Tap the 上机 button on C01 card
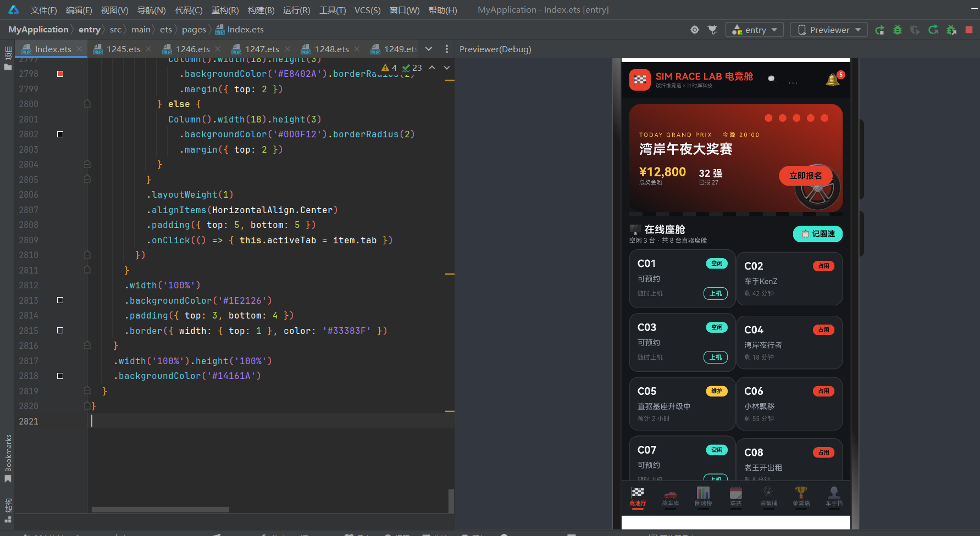980x536 pixels. tap(716, 293)
